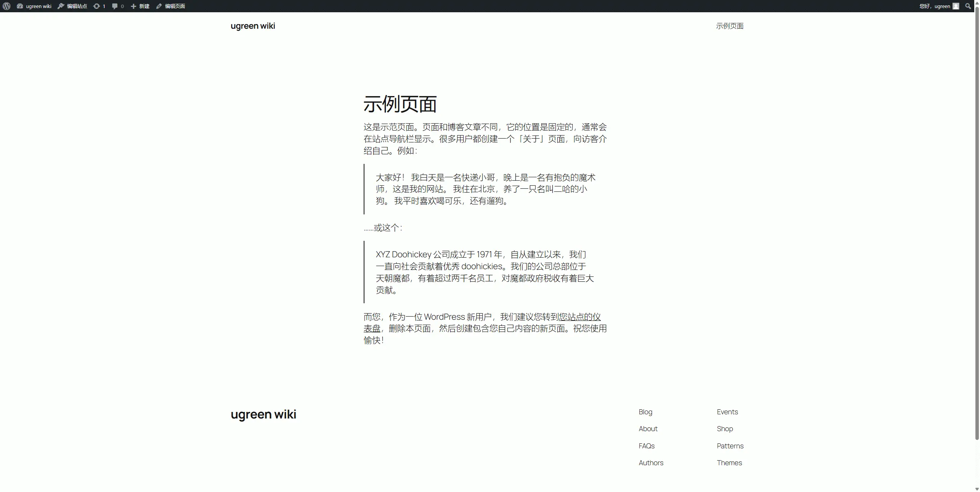Open the Themes footer link
Viewport: 980px width, 492px height.
(x=729, y=463)
